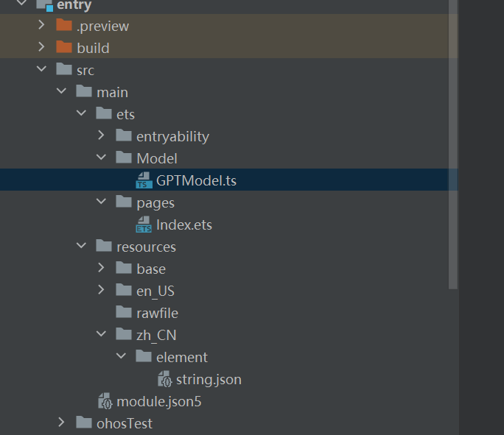Image resolution: width=504 pixels, height=435 pixels.
Task: Collapse the zh_CN folder
Action: (101, 334)
